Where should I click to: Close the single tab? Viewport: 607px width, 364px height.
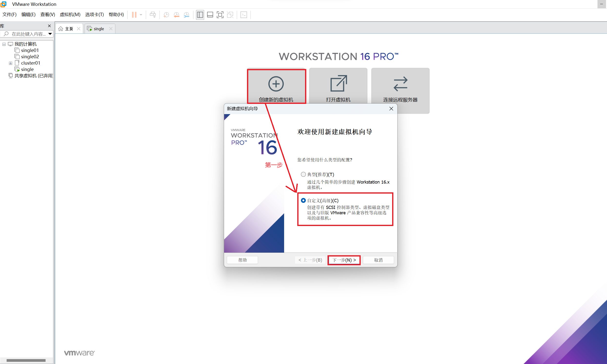point(111,29)
